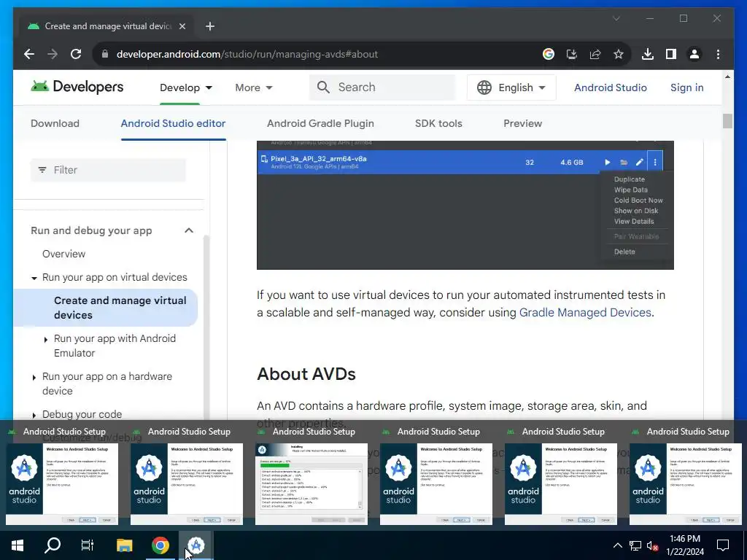Viewport: 747px width, 560px height.
Task: Switch to the Download tab
Action: click(55, 123)
